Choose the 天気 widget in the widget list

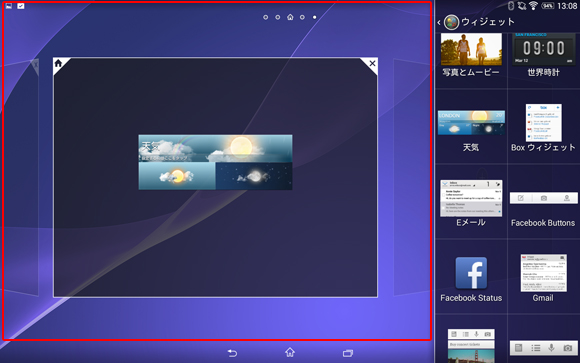pyautogui.click(x=471, y=131)
